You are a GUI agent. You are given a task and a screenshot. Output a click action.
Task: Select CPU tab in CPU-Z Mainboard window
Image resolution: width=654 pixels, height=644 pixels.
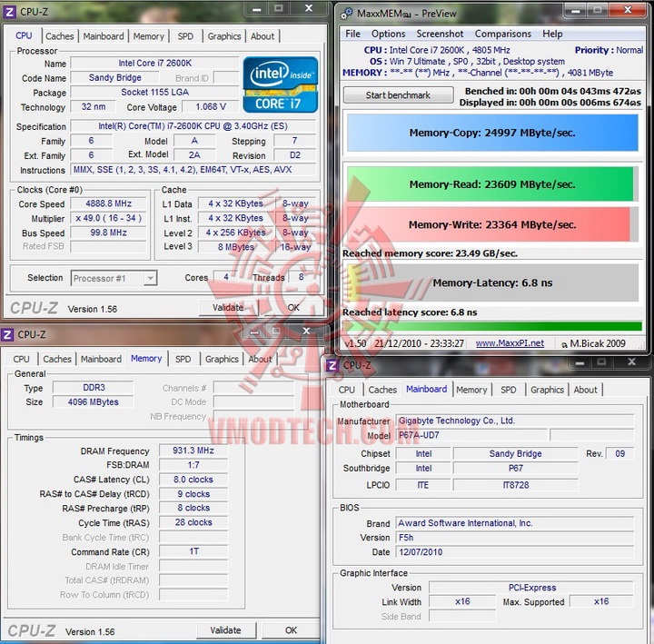tap(347, 390)
